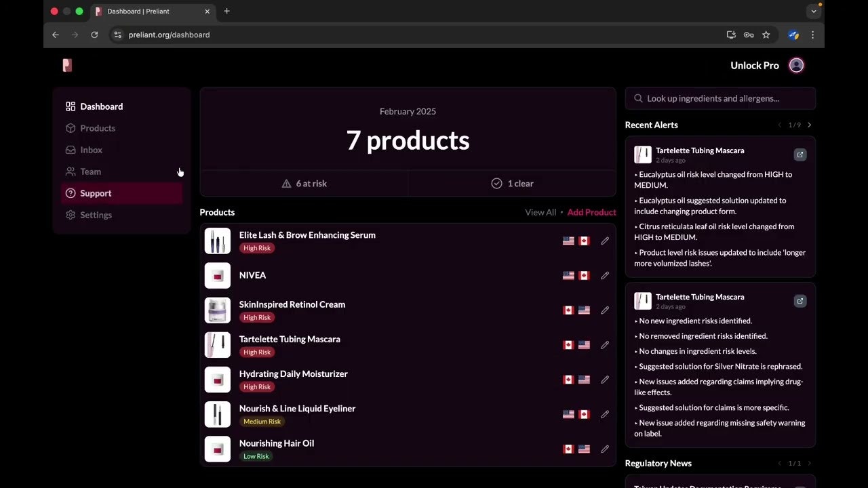Screen dimensions: 868x488
Task: Click View All products link
Action: click(x=540, y=212)
